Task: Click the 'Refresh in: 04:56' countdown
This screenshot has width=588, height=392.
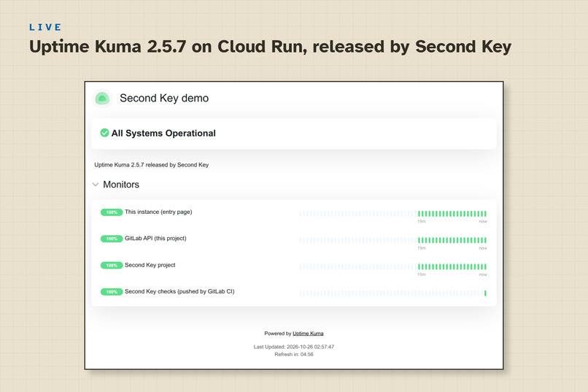Action: pos(293,354)
